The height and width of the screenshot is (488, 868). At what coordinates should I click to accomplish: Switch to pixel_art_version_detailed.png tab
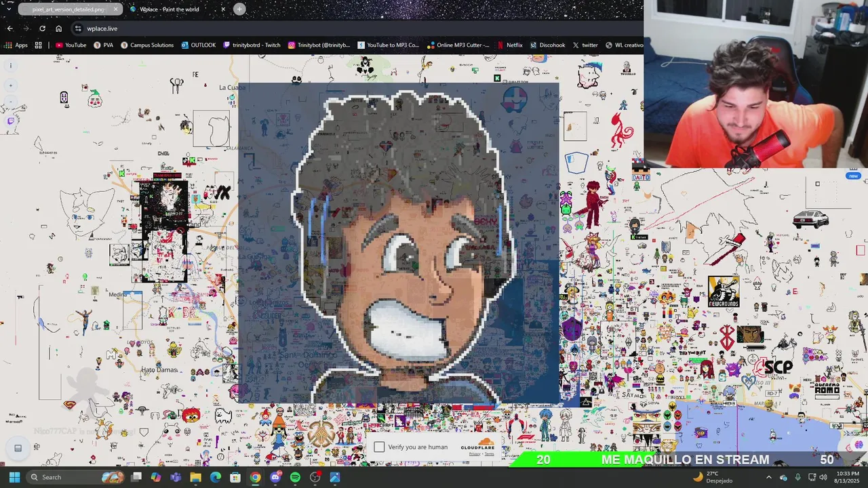71,9
